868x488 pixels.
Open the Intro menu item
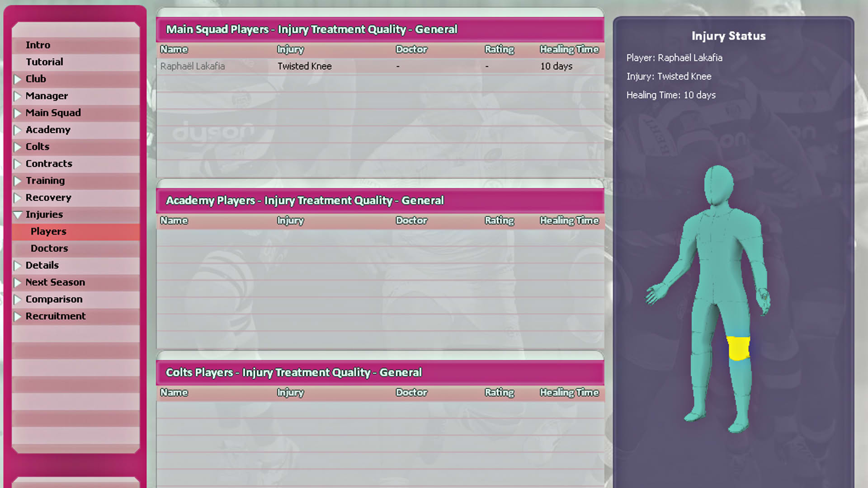pos(75,45)
